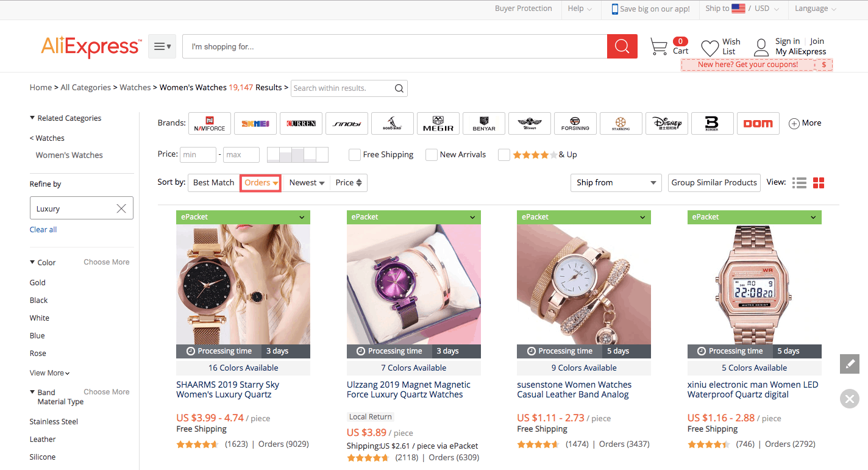This screenshot has width=868, height=470.
Task: Switch to list view icon
Action: 799,183
